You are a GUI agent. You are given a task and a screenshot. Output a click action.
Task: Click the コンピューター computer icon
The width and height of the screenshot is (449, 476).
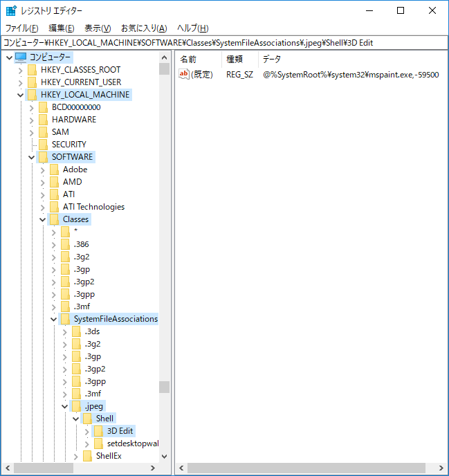21,57
